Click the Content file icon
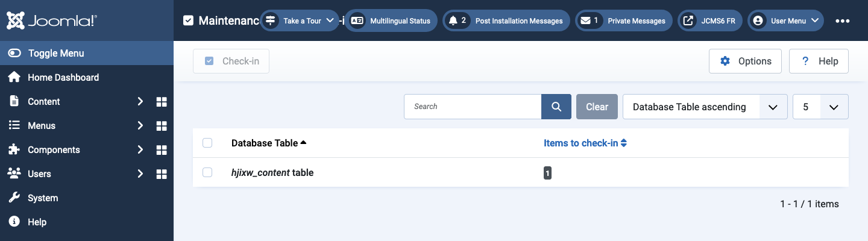 [x=14, y=101]
